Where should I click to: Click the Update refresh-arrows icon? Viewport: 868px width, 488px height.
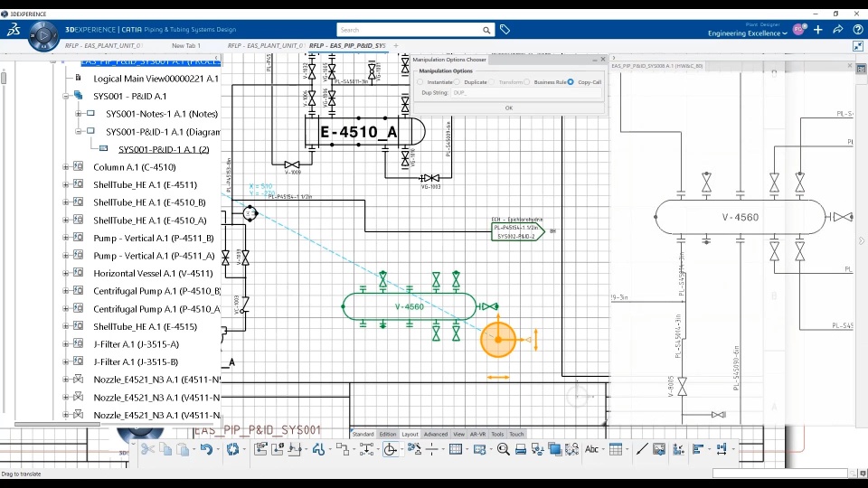232,449
